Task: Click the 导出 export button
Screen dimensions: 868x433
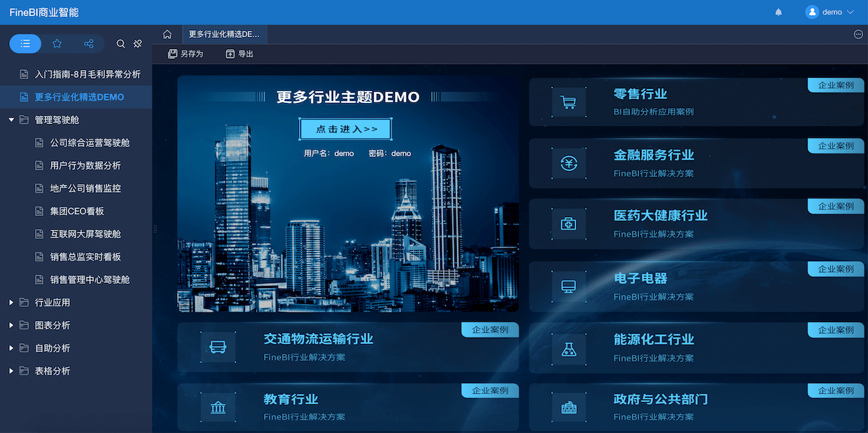Action: (x=239, y=54)
